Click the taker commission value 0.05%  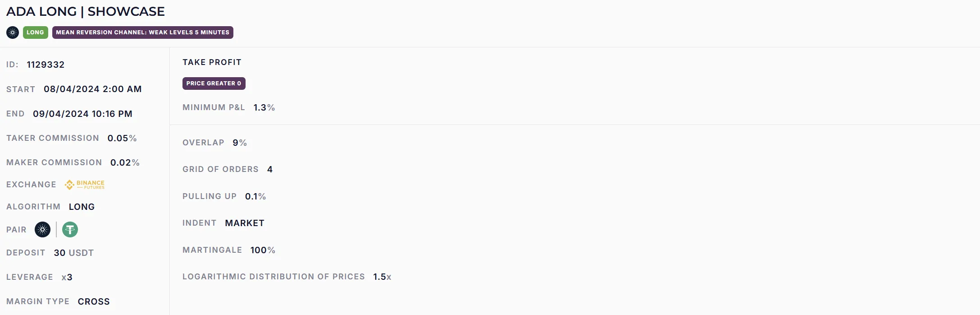click(122, 138)
